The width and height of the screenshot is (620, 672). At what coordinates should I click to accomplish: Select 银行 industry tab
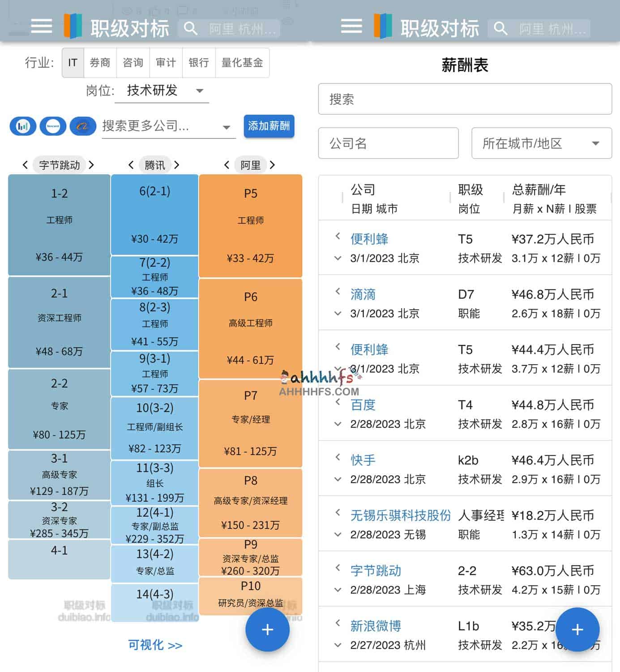(x=199, y=63)
